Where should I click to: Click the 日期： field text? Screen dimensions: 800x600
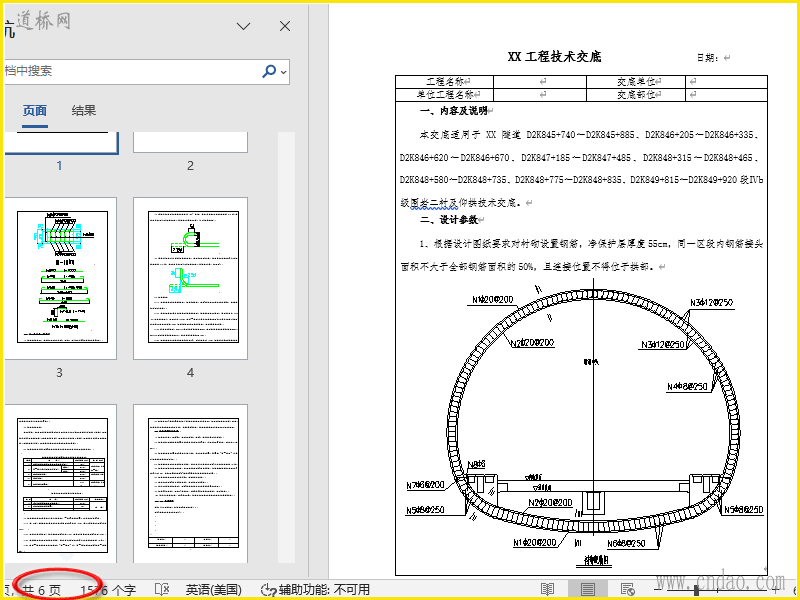[x=709, y=58]
